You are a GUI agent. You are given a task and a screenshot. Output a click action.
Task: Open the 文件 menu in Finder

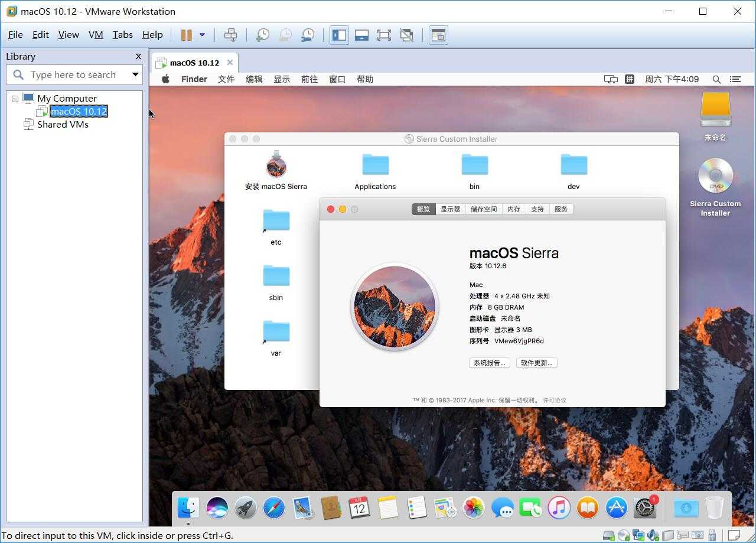226,79
